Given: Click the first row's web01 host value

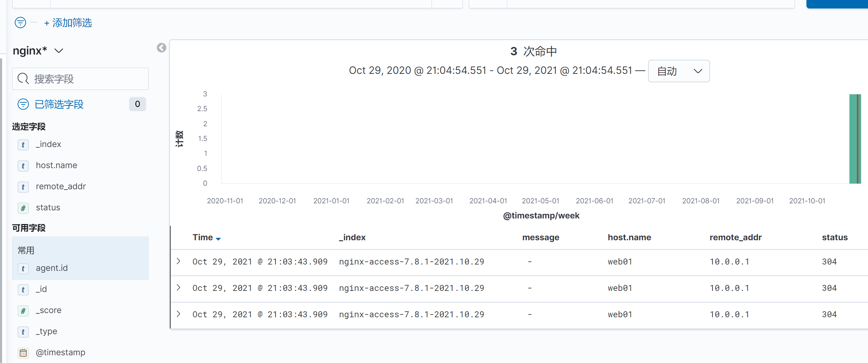Looking at the screenshot, I should point(620,262).
